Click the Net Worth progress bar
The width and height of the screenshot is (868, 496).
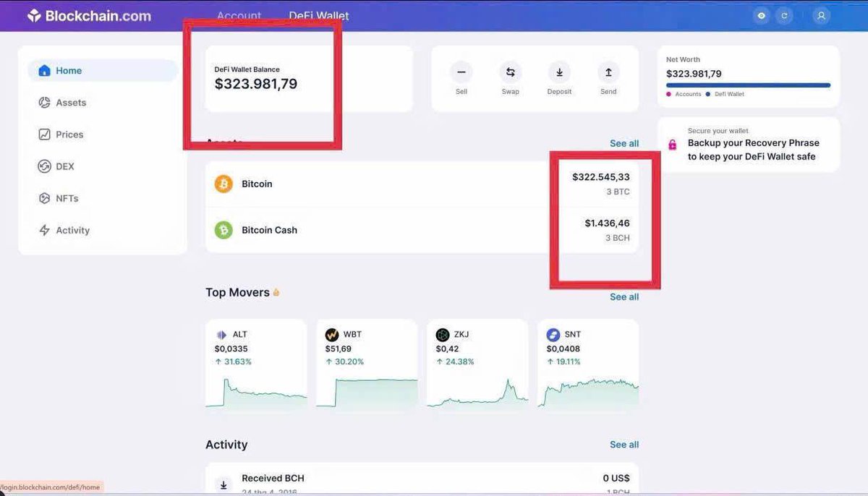coord(749,85)
